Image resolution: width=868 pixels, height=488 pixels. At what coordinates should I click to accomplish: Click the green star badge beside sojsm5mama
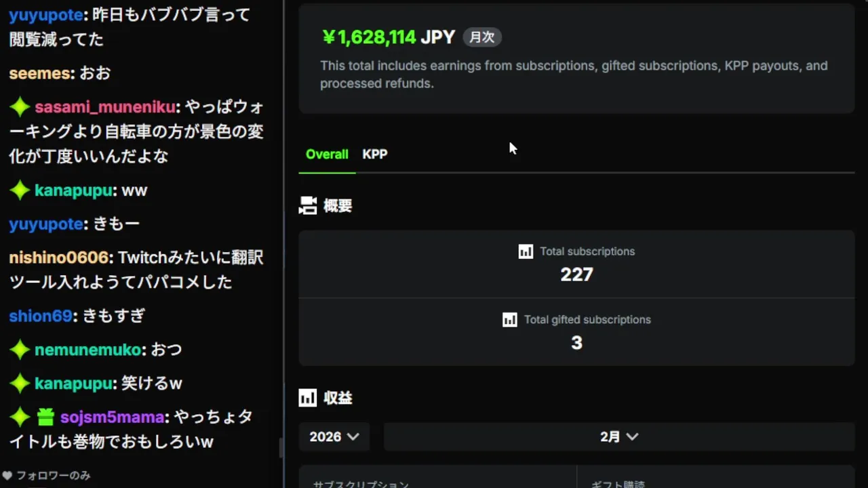point(20,417)
